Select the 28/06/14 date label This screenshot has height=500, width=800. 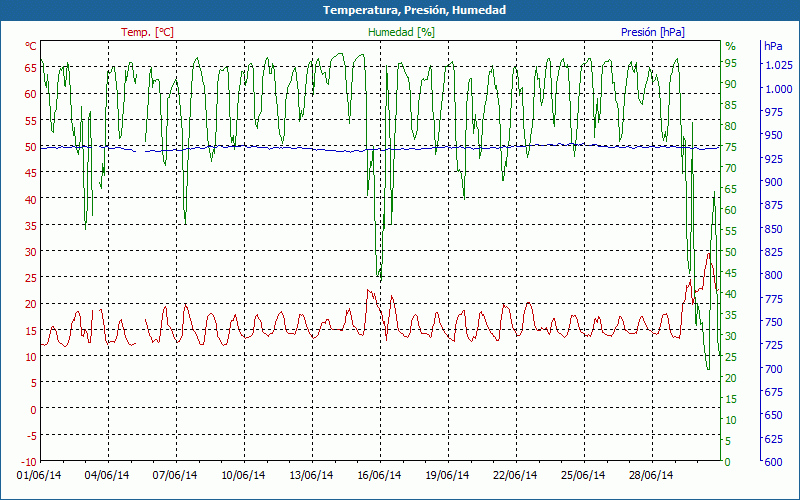652,476
